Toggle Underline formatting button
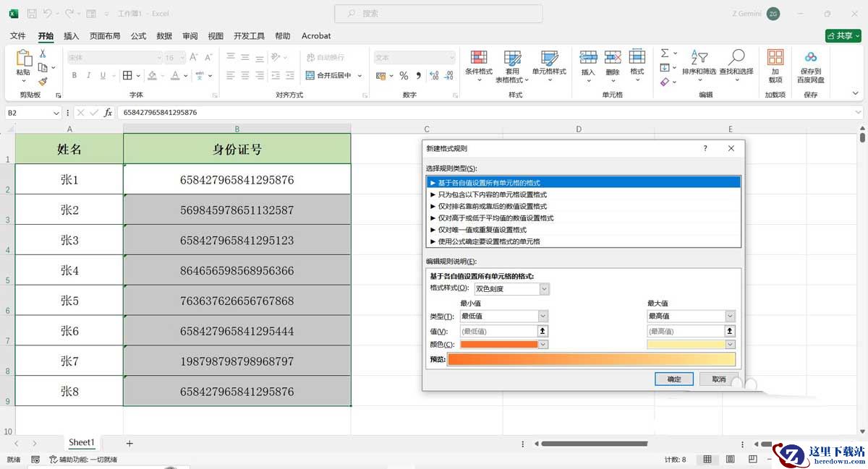The width and height of the screenshot is (868, 469). click(103, 75)
